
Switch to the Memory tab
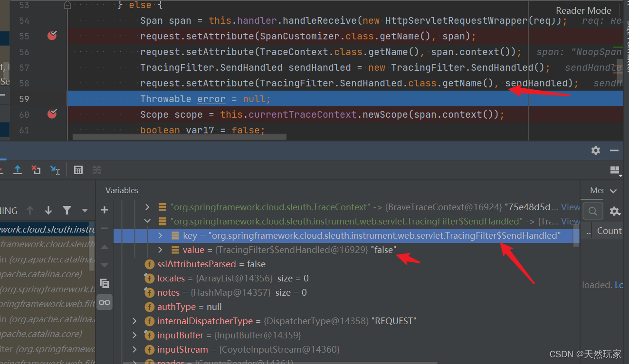[x=597, y=190]
